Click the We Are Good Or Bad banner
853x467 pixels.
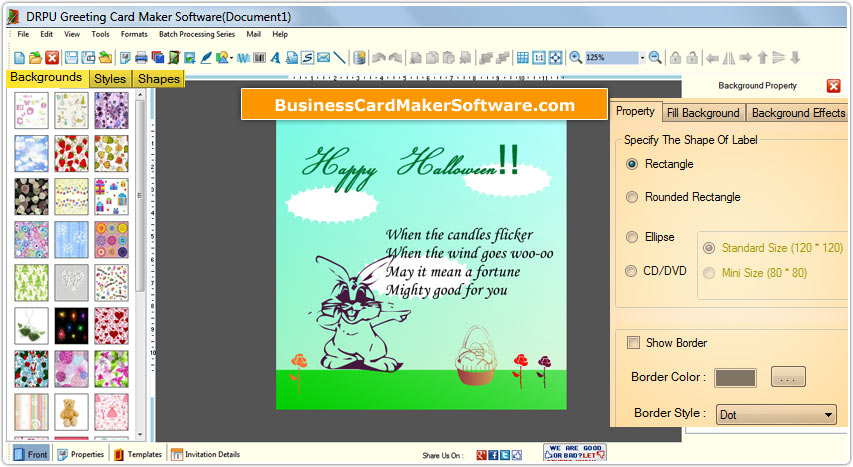pyautogui.click(x=575, y=452)
